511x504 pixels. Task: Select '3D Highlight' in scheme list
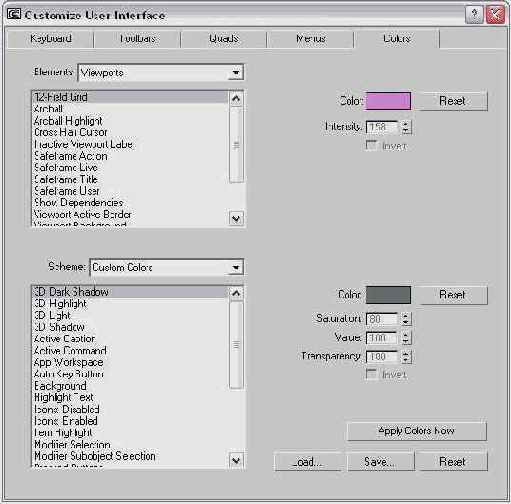(130, 303)
